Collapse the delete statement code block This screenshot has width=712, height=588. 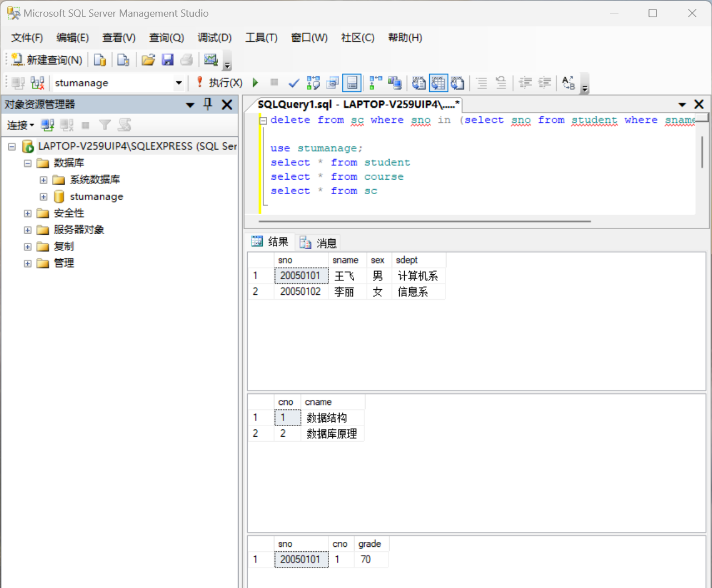click(263, 120)
